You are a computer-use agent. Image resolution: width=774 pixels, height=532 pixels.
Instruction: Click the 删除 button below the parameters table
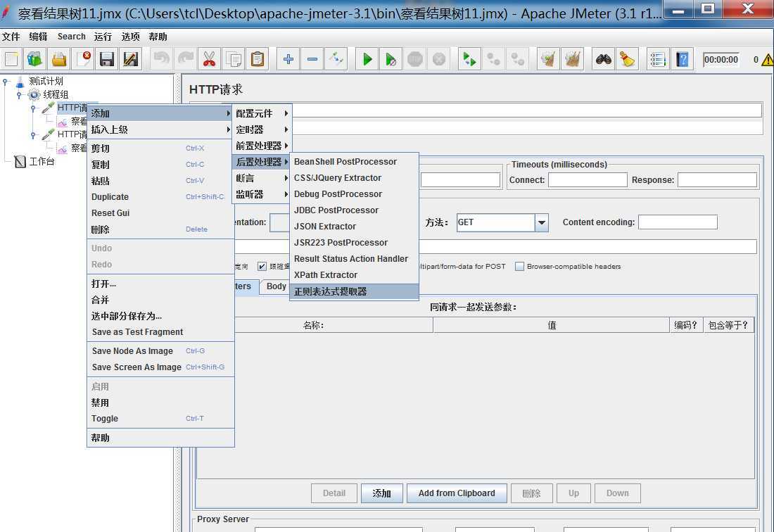[532, 493]
